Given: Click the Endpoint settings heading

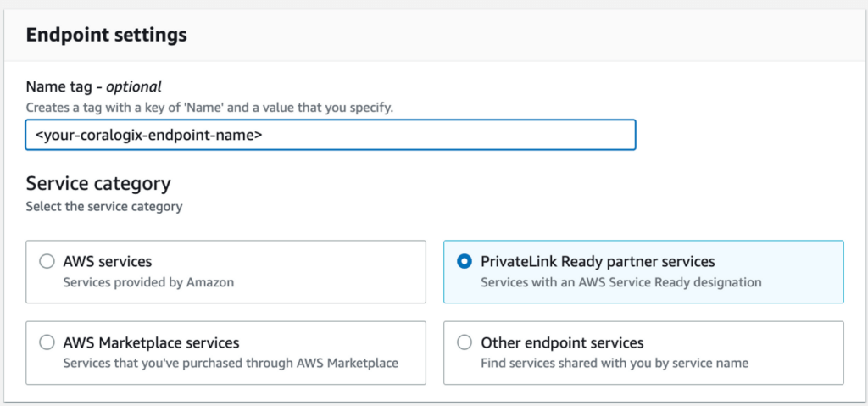Looking at the screenshot, I should tap(107, 36).
